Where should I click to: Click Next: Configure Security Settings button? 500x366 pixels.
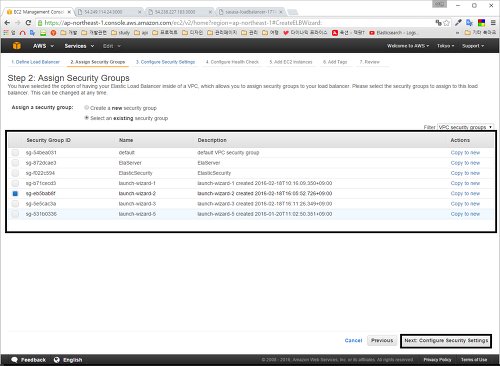[446, 340]
